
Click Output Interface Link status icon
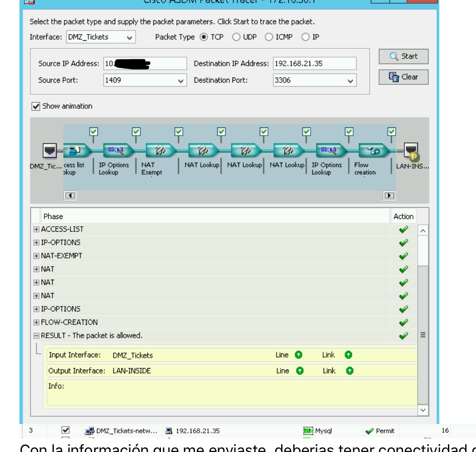[350, 371]
